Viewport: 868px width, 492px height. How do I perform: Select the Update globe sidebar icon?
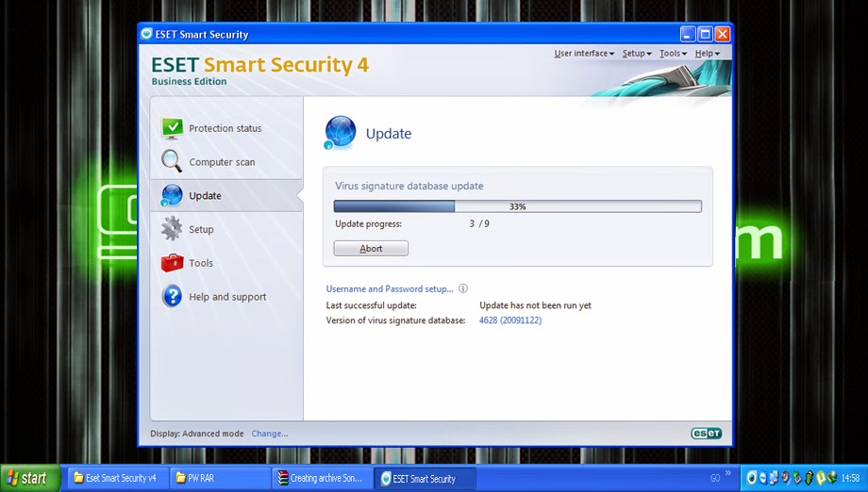pyautogui.click(x=172, y=195)
